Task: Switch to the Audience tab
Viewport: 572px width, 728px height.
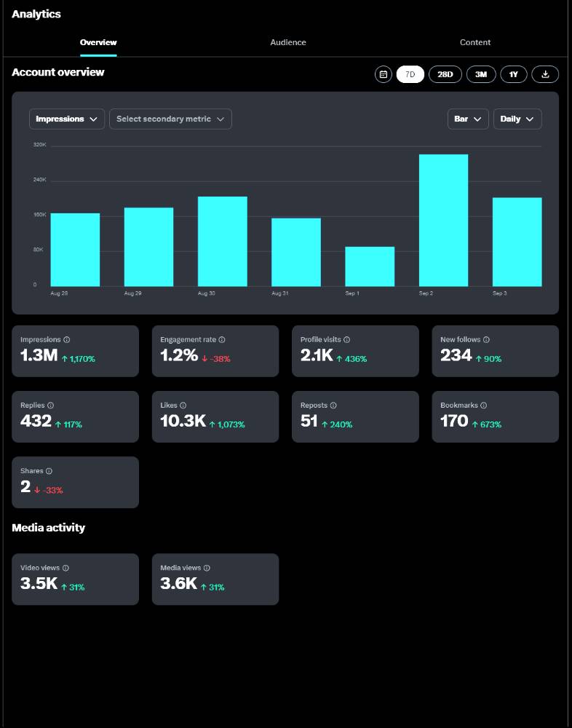Action: [288, 42]
